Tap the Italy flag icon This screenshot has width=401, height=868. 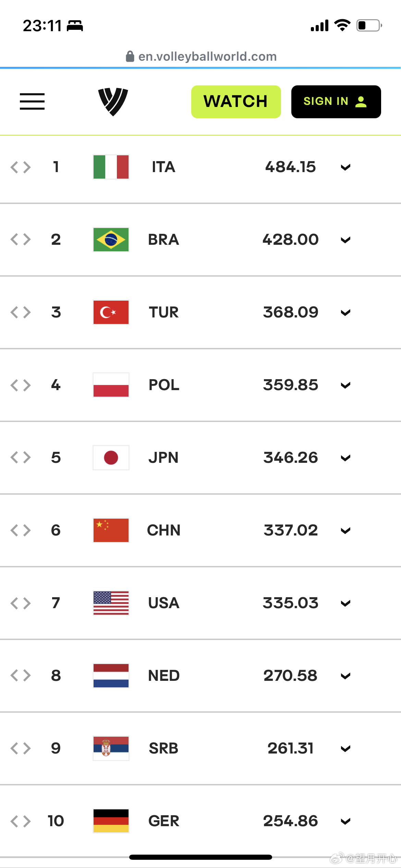[111, 167]
